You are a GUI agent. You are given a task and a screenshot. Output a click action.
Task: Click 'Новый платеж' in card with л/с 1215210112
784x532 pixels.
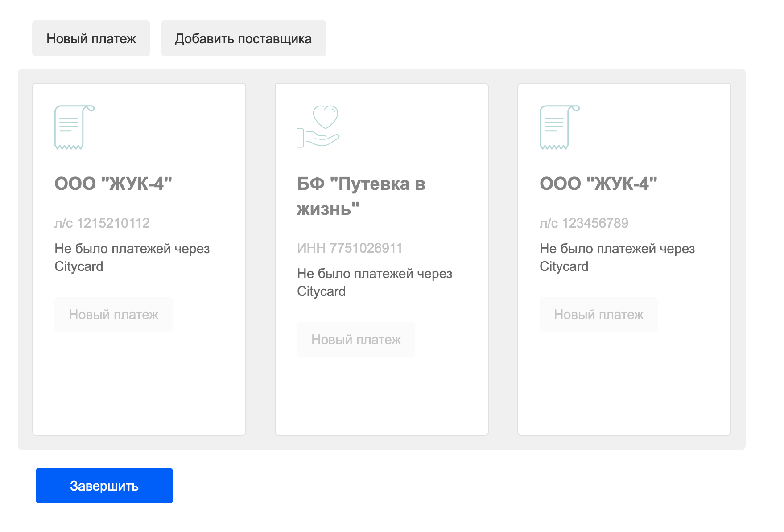tap(113, 315)
